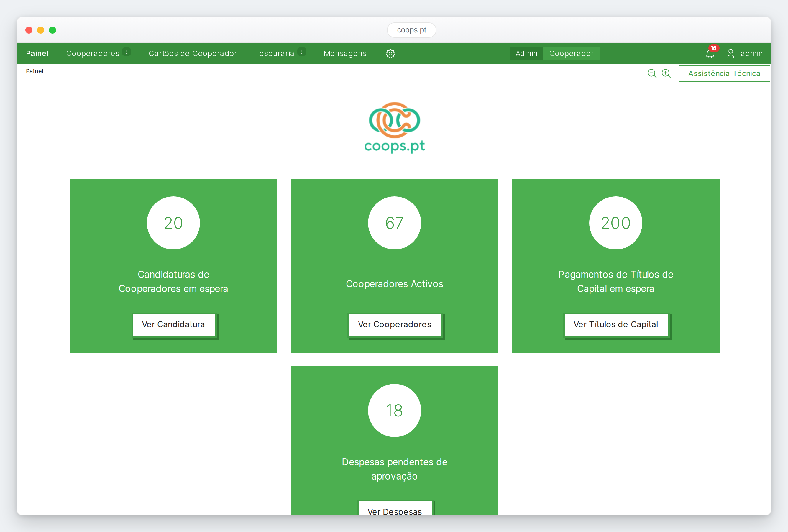Click the Cooperadores alert badge
This screenshot has width=788, height=532.
click(x=127, y=52)
